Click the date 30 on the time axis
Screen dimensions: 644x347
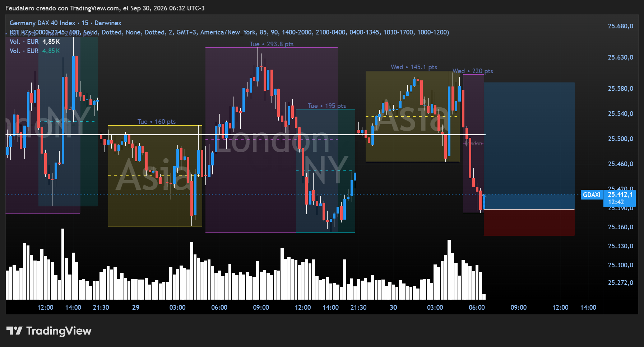[x=393, y=308]
